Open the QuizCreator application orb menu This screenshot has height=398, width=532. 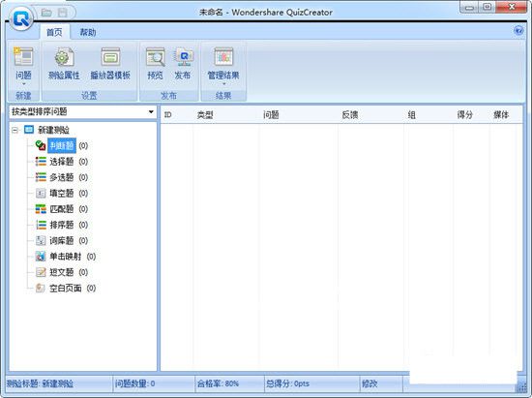click(x=21, y=19)
